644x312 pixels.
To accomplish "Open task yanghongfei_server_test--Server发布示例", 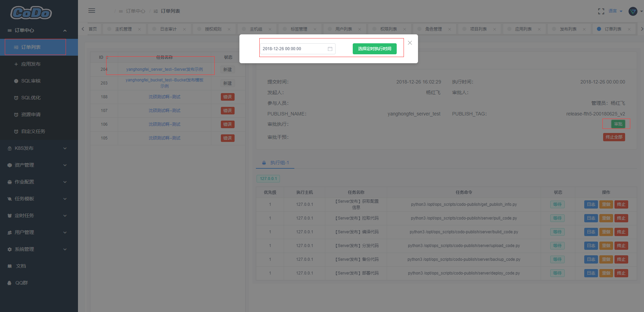I will point(165,69).
